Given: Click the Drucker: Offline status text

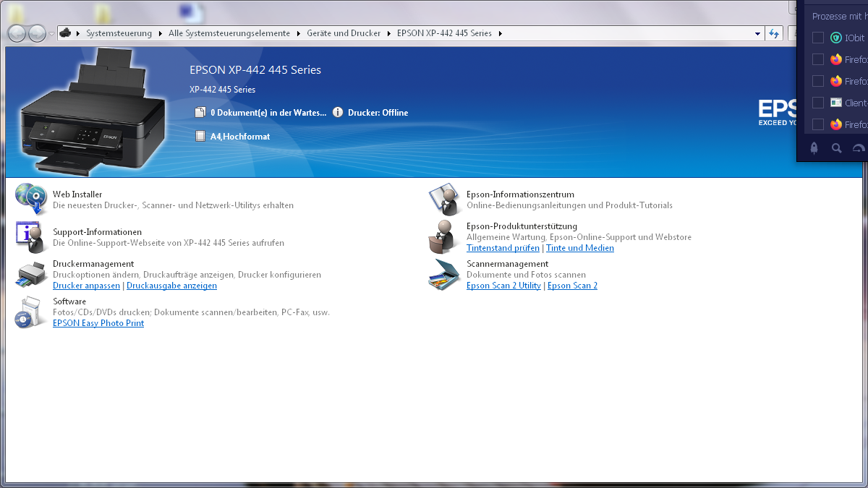Looking at the screenshot, I should tap(378, 113).
